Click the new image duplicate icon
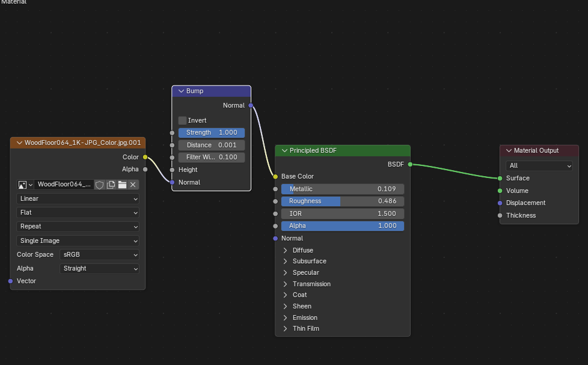 (111, 185)
